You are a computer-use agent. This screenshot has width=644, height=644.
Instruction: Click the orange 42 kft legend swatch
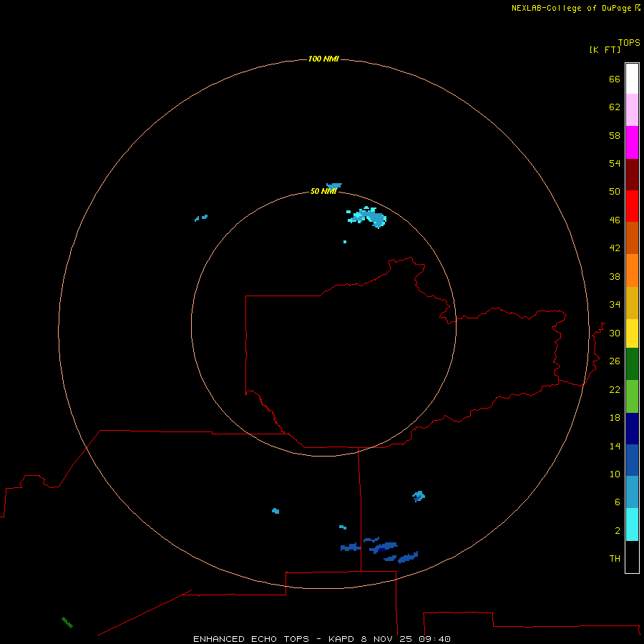632,270
